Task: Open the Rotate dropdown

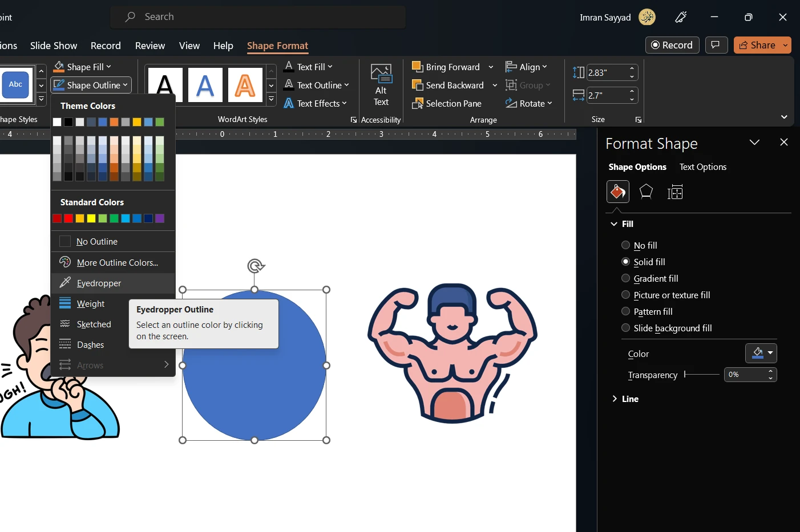Action: click(x=530, y=103)
